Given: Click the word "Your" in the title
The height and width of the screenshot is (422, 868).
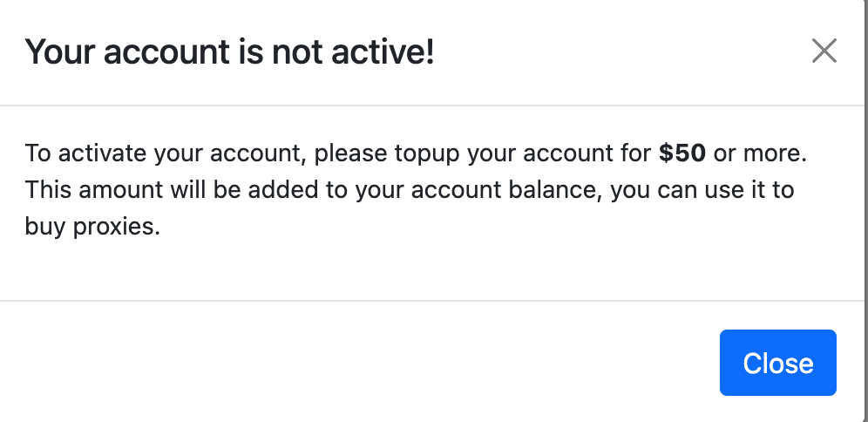Looking at the screenshot, I should pyautogui.click(x=60, y=51).
